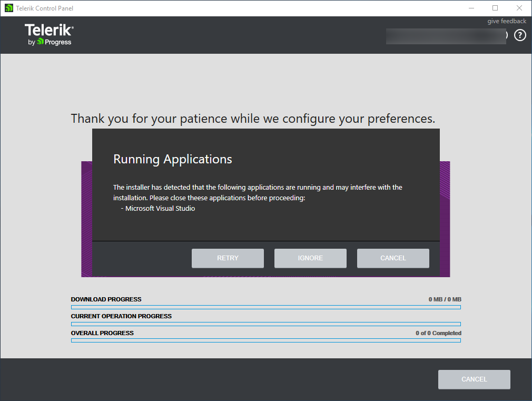Maximize the Telerik Control Panel window
Screen dimensions: 532x401
tap(495, 8)
